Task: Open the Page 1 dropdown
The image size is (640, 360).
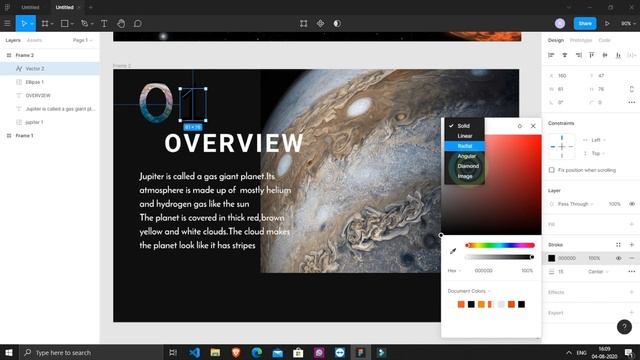Action: pos(82,40)
